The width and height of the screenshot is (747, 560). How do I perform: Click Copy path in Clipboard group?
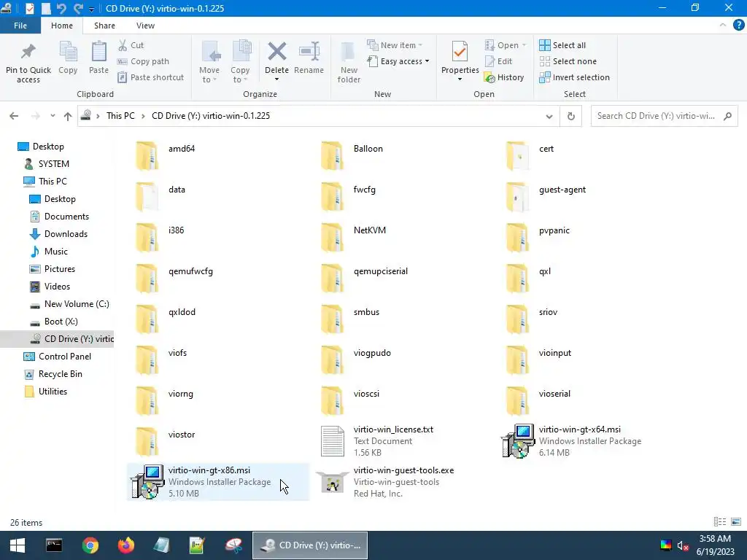pos(143,61)
